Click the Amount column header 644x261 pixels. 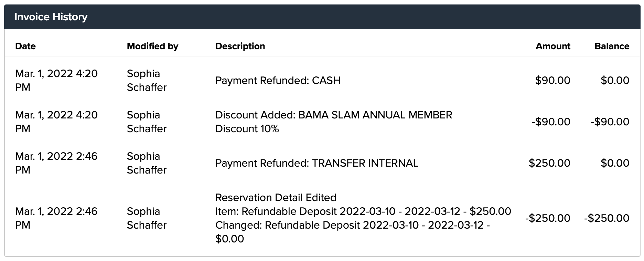(x=553, y=46)
